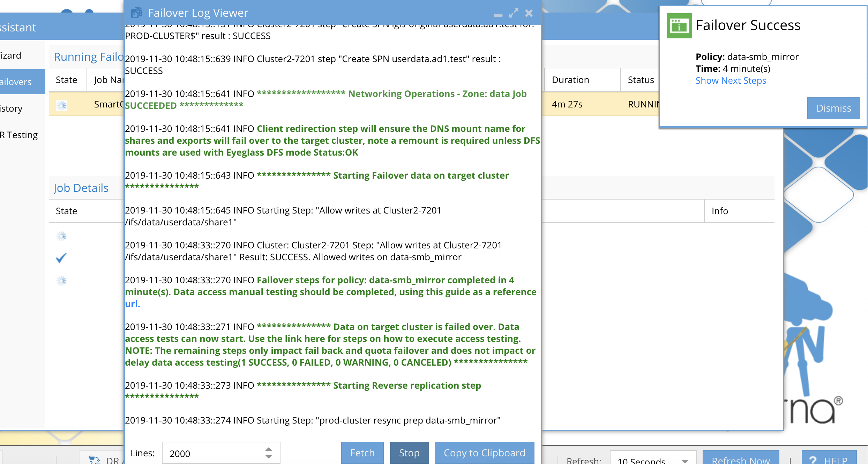Click the 4m 27s duration cell

[x=567, y=104]
